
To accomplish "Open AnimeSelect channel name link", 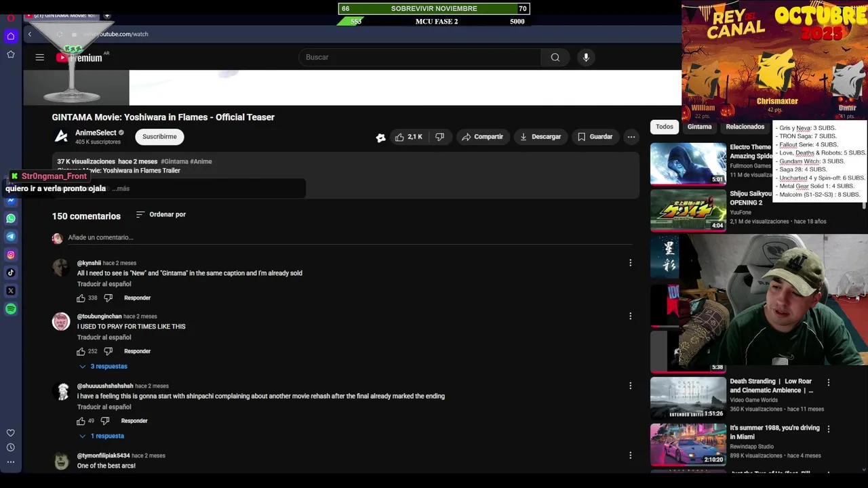I will tap(96, 133).
